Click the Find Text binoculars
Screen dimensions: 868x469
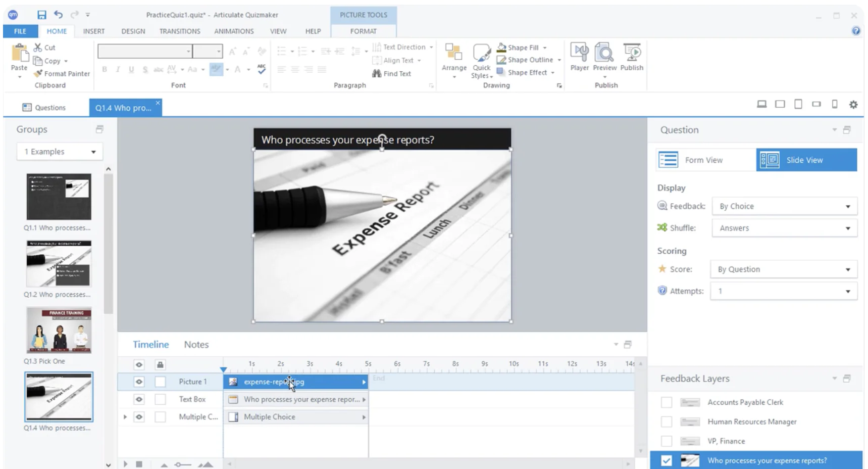coord(392,74)
